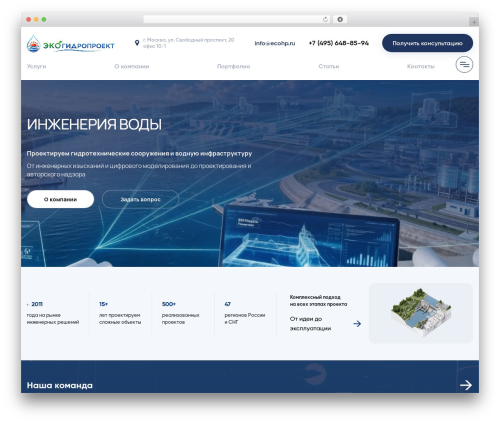Click Комплексный подход на всех этапах проекта text
This screenshot has height=423, width=500.
[318, 300]
